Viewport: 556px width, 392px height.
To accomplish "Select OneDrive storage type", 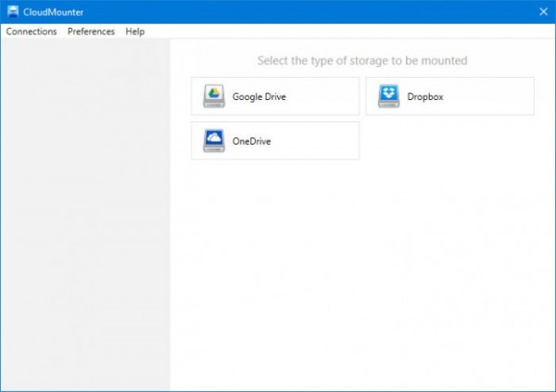I will click(275, 141).
